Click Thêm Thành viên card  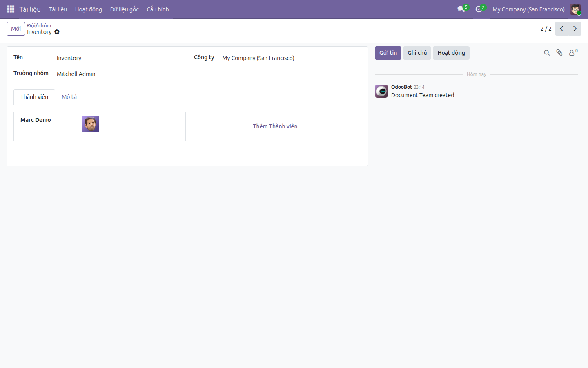(275, 126)
